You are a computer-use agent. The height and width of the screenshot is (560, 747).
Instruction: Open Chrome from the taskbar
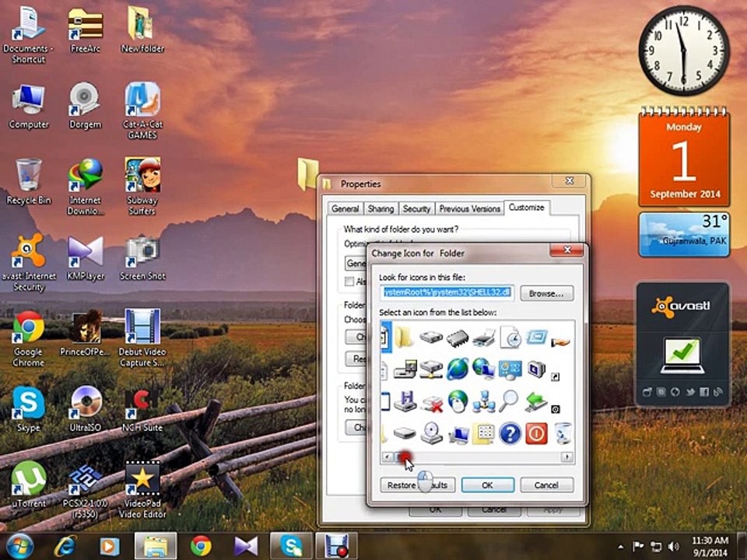point(201,546)
